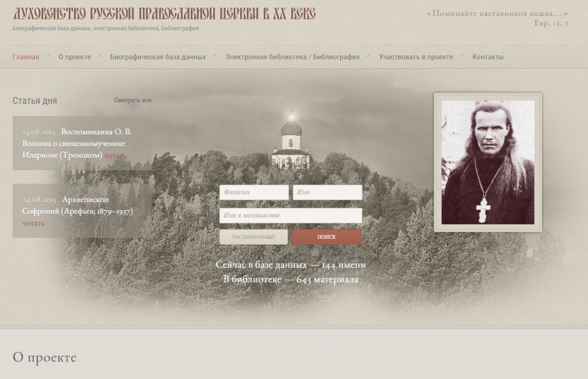588x379 pixels.
Task: Open Электронная библиотека / Библиография section
Action: pos(292,57)
